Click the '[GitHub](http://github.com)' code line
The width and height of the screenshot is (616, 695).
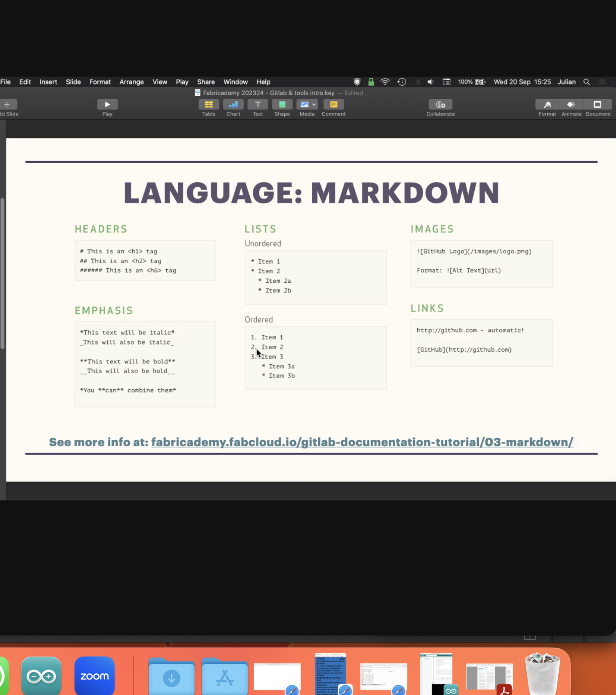tap(464, 350)
